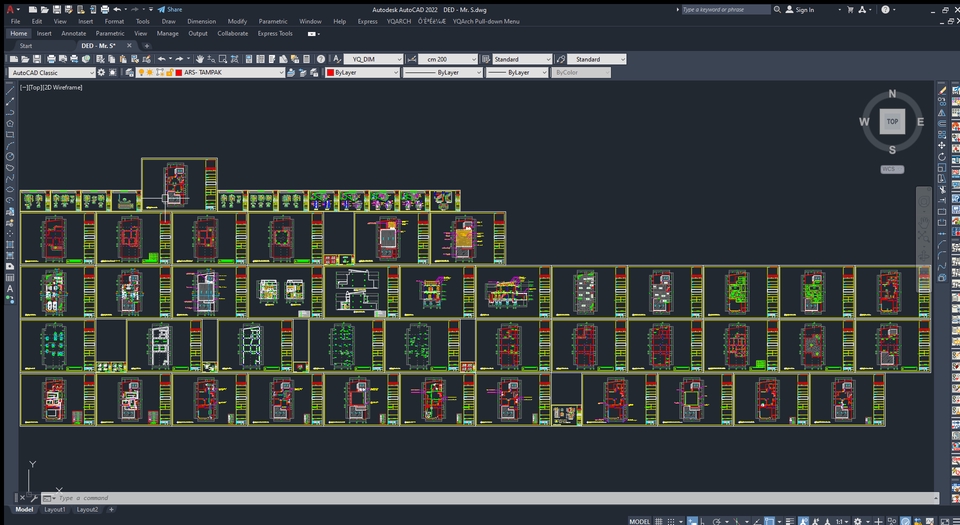Click the red layer color swatch beside ARS- TAMPAK
The height and width of the screenshot is (525, 960).
click(178, 72)
